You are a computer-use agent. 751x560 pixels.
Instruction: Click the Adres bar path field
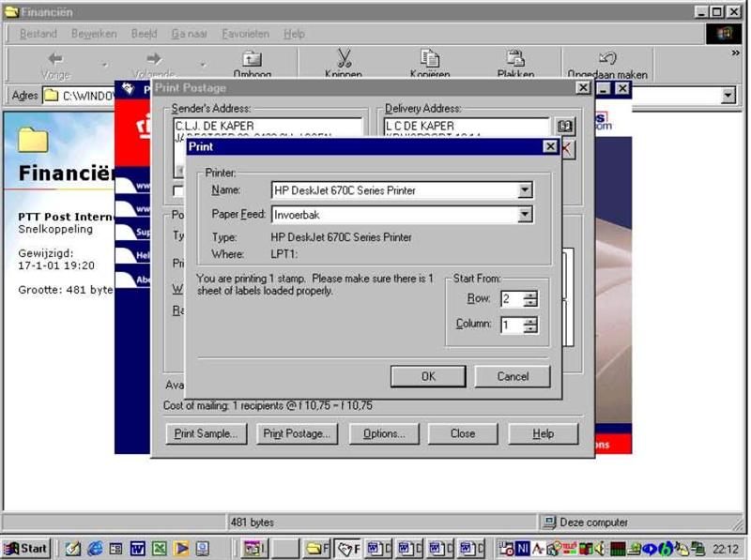pyautogui.click(x=79, y=96)
